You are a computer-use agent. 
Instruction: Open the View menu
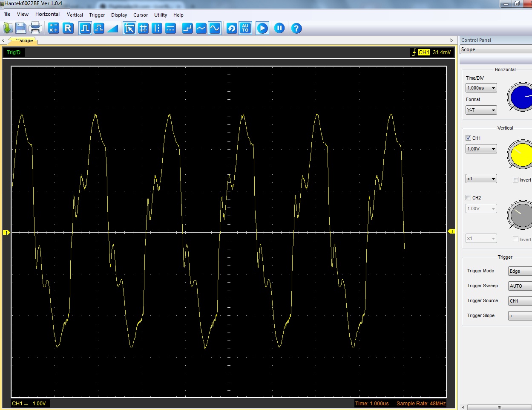[x=23, y=14]
